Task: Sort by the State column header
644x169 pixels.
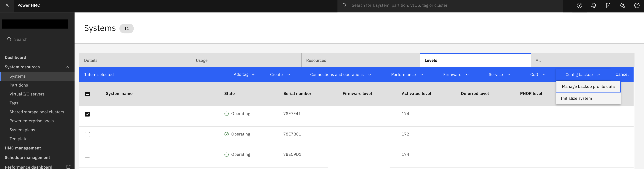Action: pos(230,94)
